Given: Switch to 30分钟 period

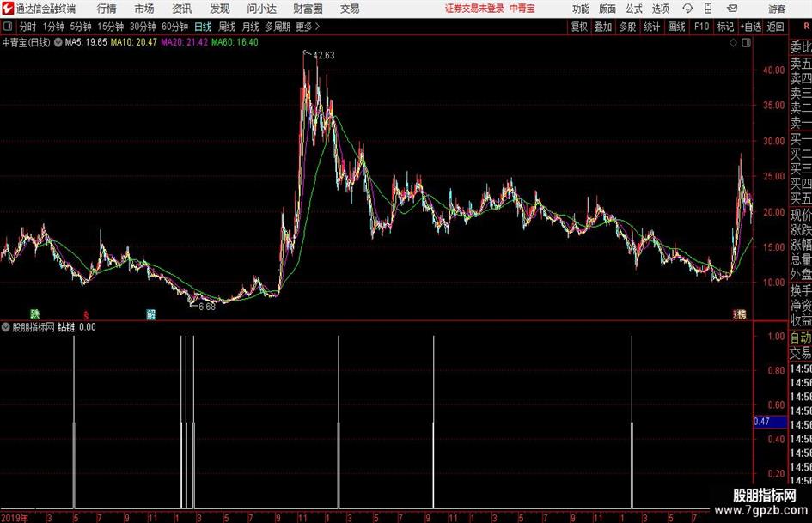Looking at the screenshot, I should click(x=143, y=27).
